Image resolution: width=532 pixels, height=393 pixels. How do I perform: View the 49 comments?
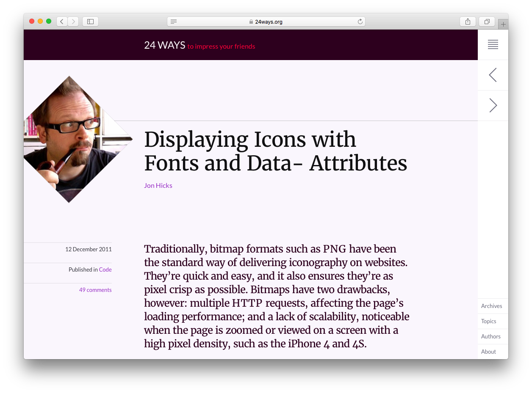click(95, 290)
